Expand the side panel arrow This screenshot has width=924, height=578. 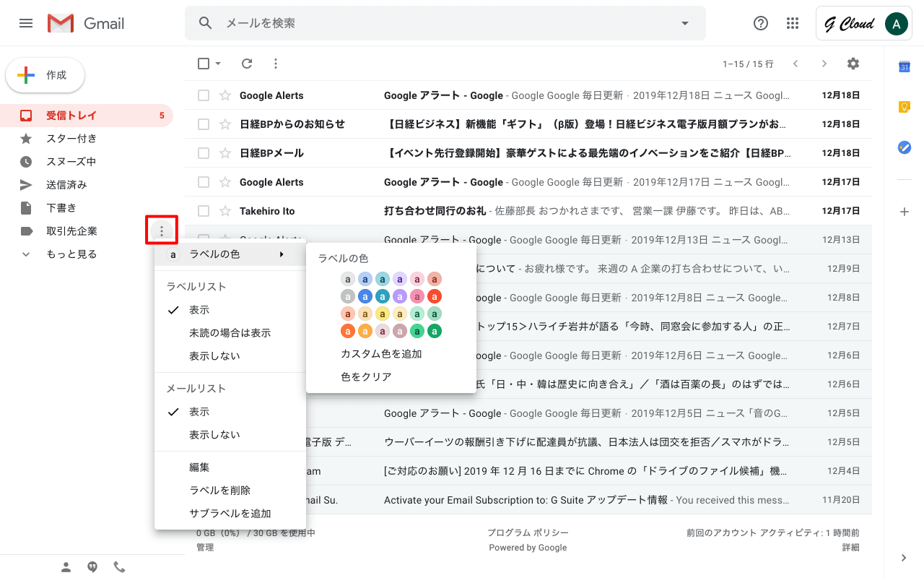[x=904, y=558]
